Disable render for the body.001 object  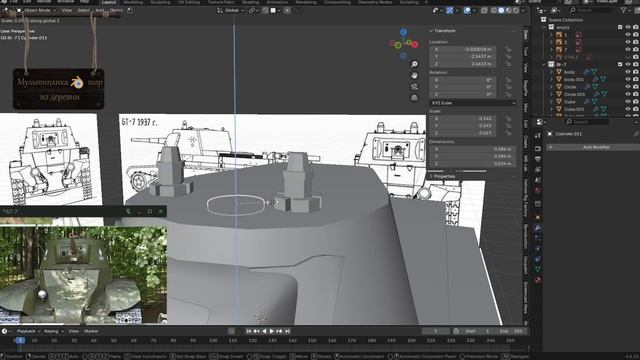coord(636,79)
